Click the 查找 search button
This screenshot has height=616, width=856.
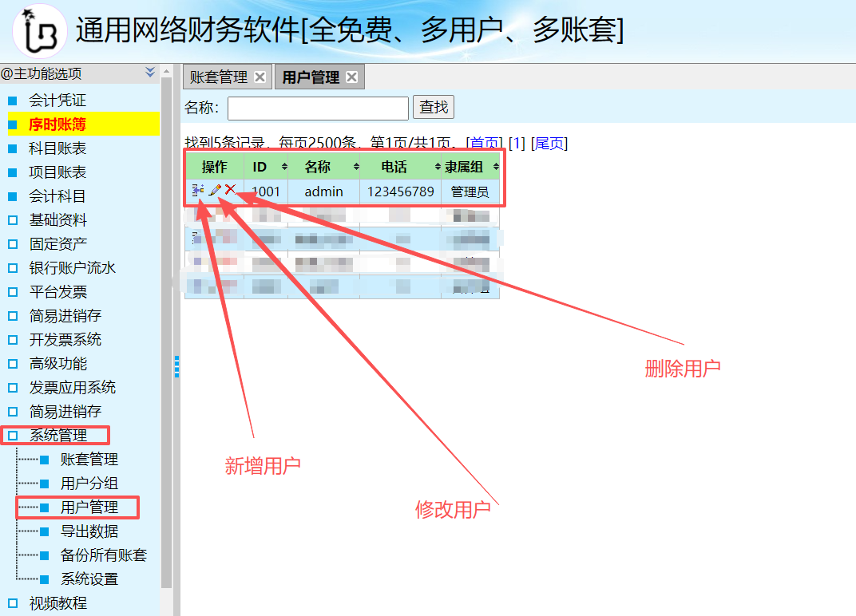click(434, 107)
